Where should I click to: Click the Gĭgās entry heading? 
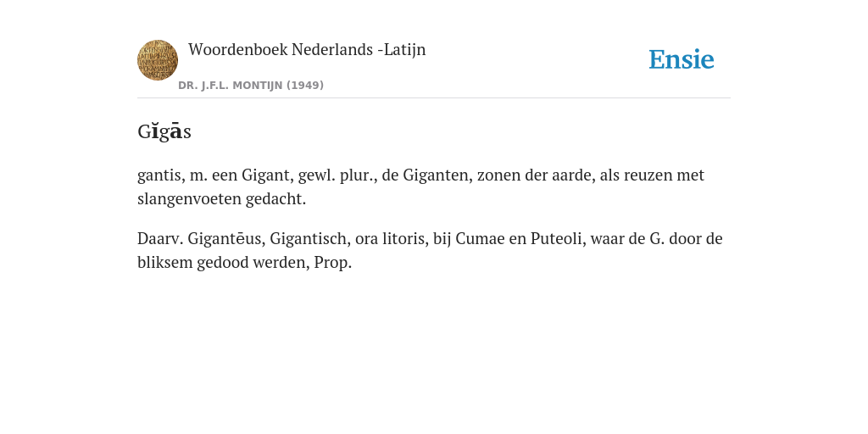(164, 131)
